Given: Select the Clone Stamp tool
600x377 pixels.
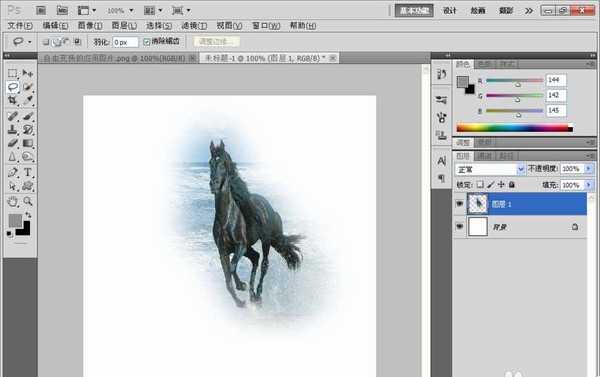Looking at the screenshot, I should click(x=13, y=129).
